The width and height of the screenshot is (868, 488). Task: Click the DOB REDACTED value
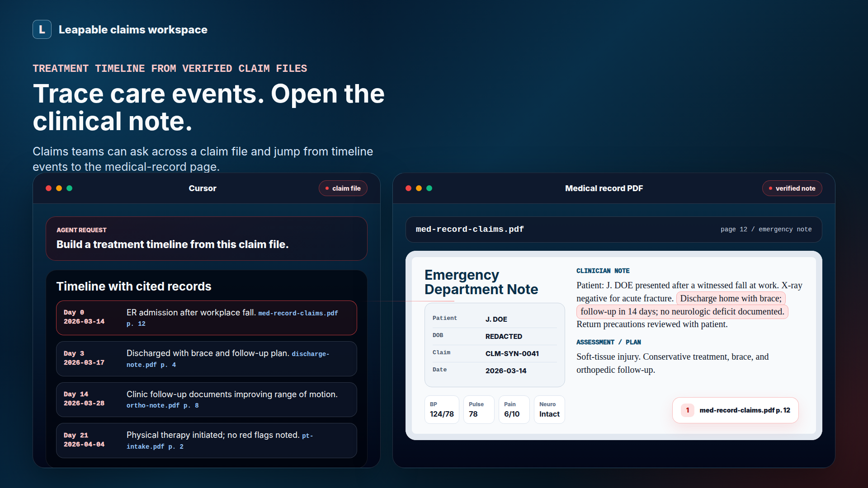pyautogui.click(x=504, y=336)
